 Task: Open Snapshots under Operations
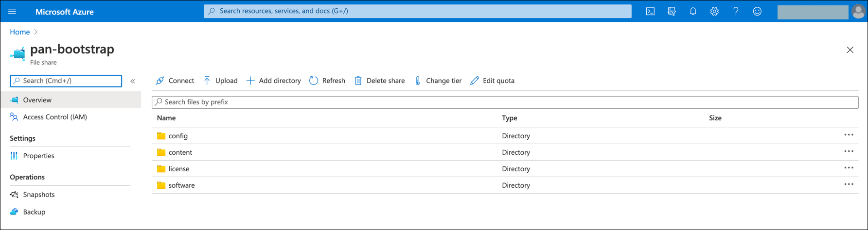coord(39,195)
